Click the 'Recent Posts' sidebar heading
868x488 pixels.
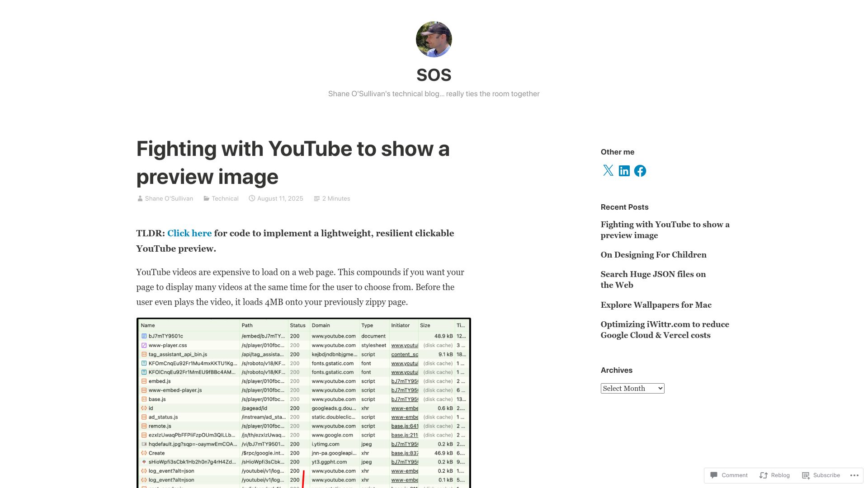pyautogui.click(x=624, y=207)
